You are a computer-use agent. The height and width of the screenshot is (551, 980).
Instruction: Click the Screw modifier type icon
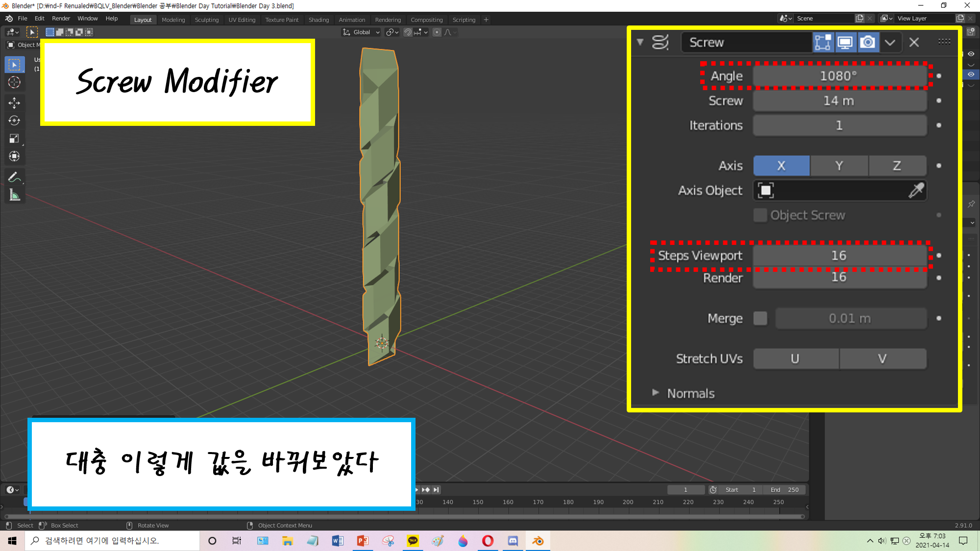pyautogui.click(x=660, y=42)
